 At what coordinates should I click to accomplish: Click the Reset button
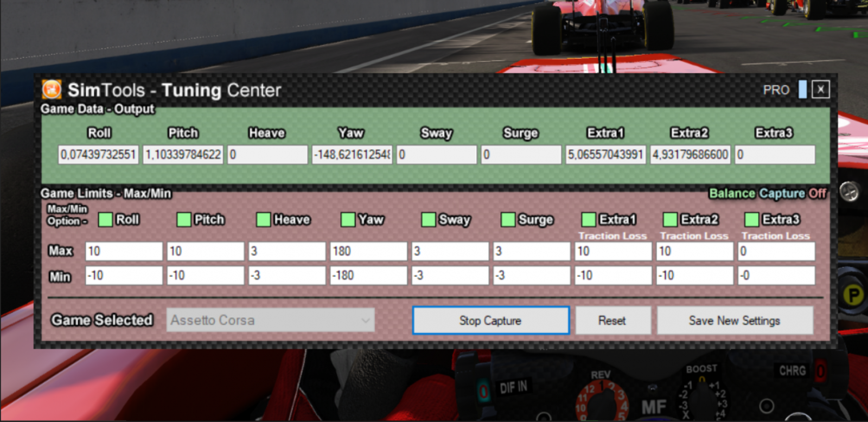(x=612, y=321)
